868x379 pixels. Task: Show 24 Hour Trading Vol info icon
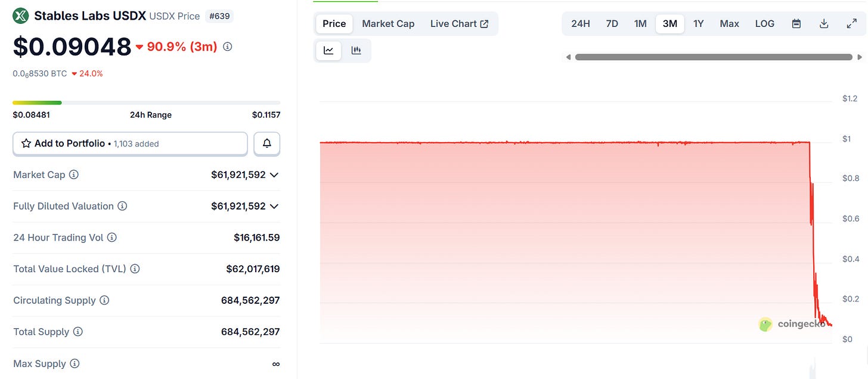tap(111, 238)
